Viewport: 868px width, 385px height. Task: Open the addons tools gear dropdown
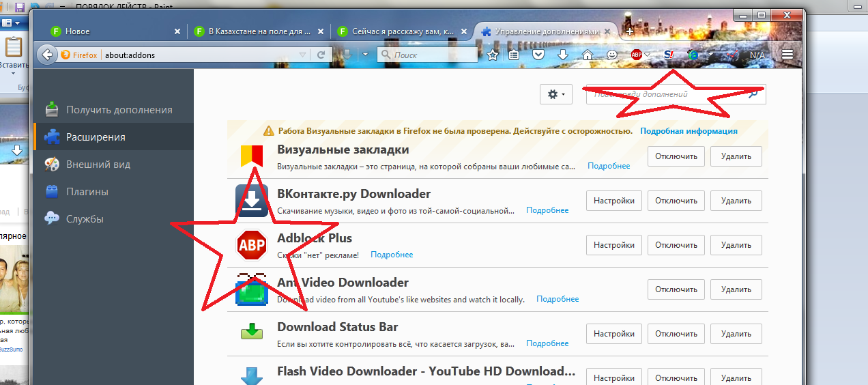click(x=556, y=94)
